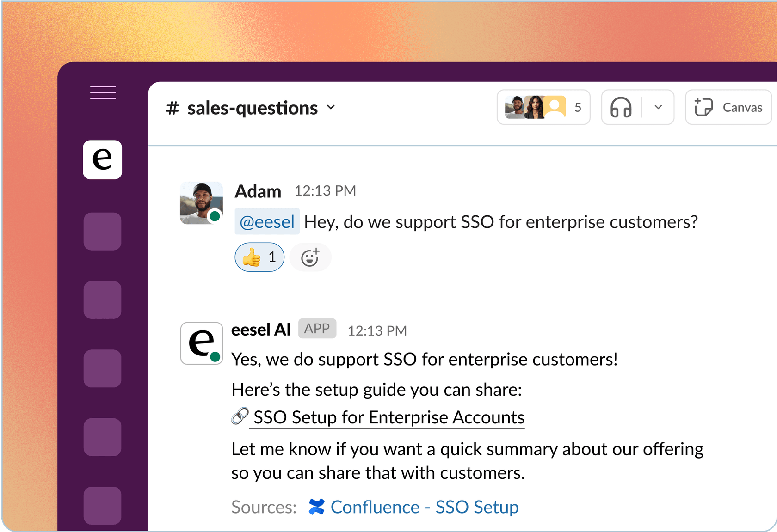Click the eesel AI app avatar
Viewport: 777px width, 532px height.
click(x=202, y=343)
